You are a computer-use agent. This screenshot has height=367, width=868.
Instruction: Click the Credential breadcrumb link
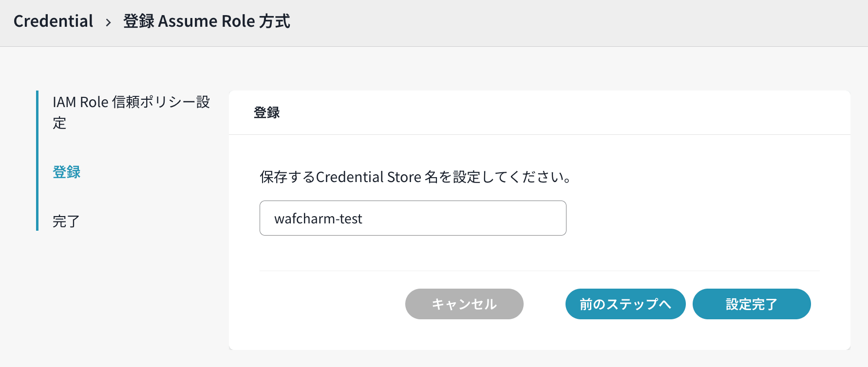tap(53, 21)
